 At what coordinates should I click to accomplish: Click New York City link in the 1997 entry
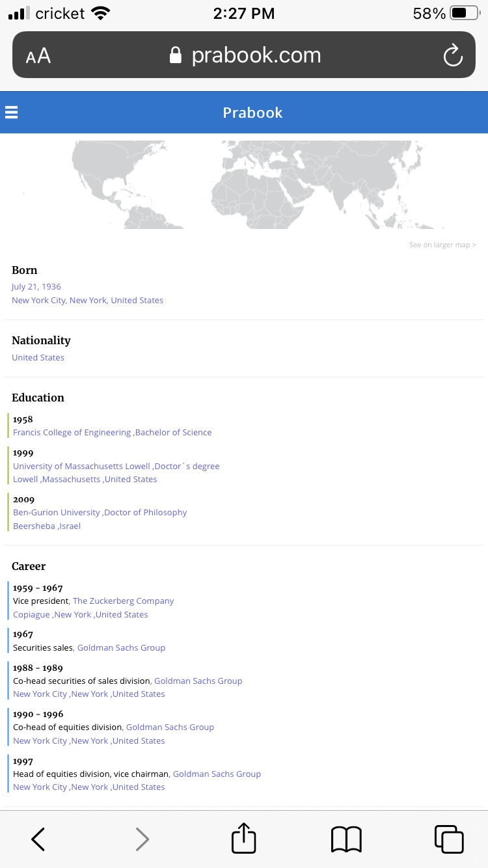click(x=40, y=787)
